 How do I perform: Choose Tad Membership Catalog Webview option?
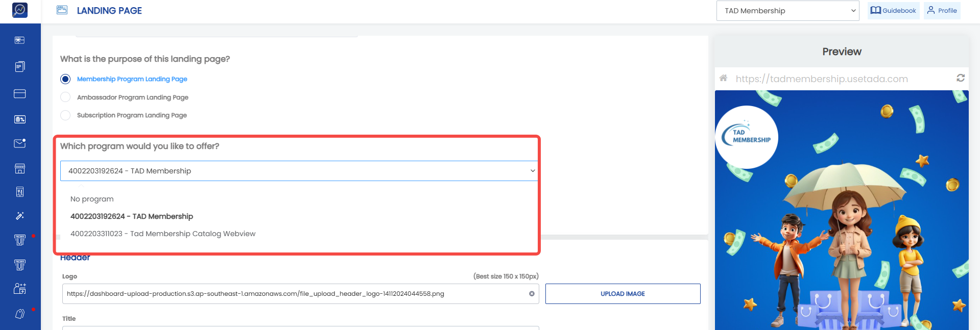point(163,234)
